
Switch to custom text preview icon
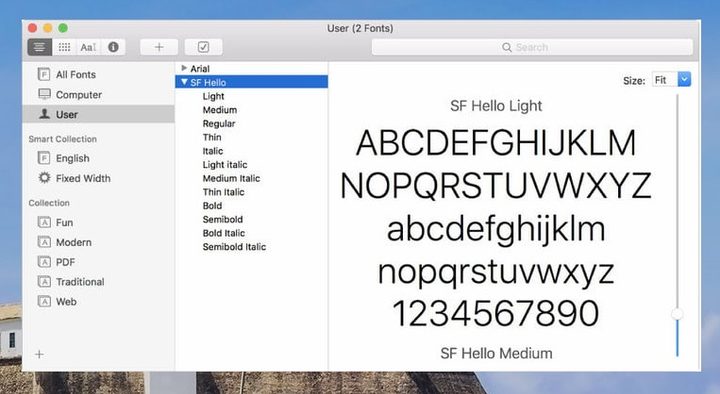click(88, 47)
